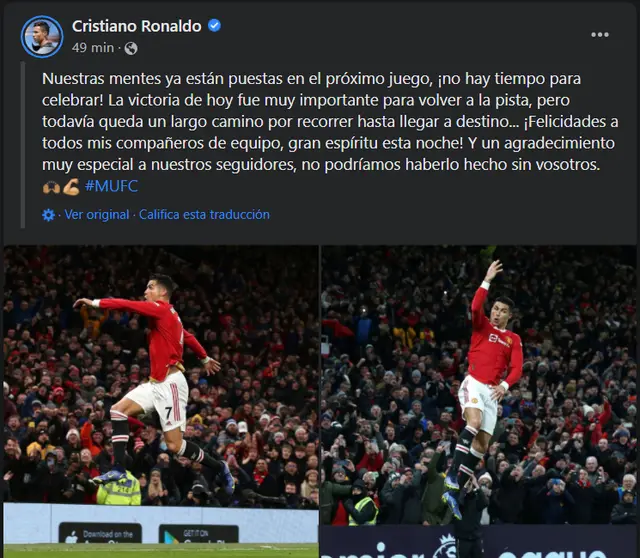This screenshot has width=640, height=558.
Task: Open Cristiano Ronaldo's round profile picture
Action: (42, 37)
